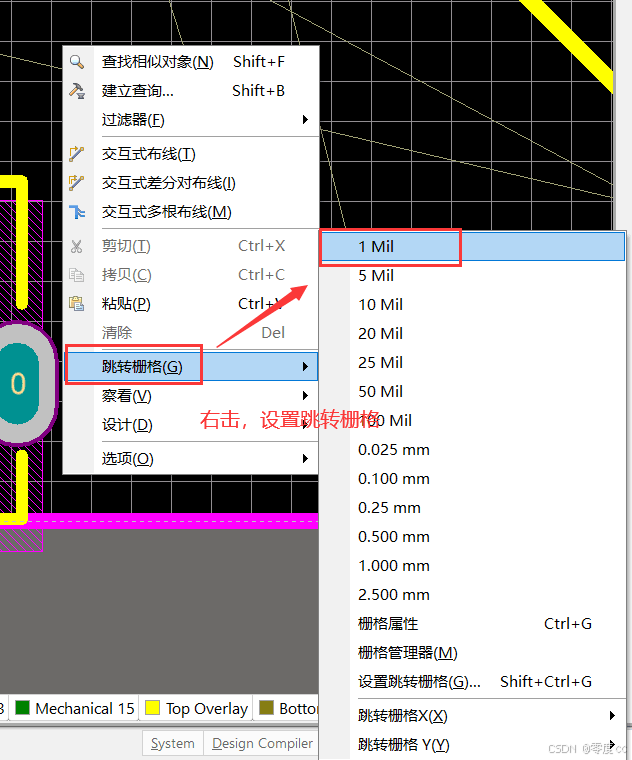Open 栅格管理器(M) grid manager
Viewport: 632px width, 760px height.
pos(473,653)
